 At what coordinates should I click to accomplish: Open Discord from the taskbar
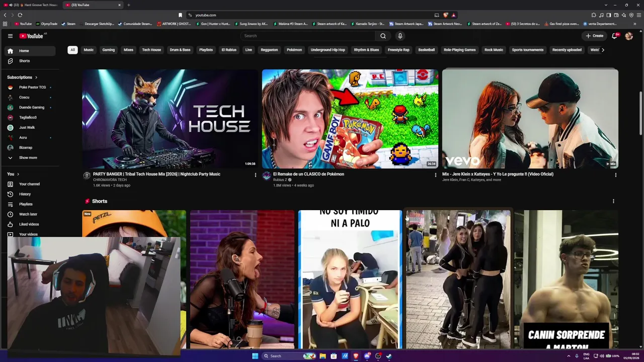[367, 356]
